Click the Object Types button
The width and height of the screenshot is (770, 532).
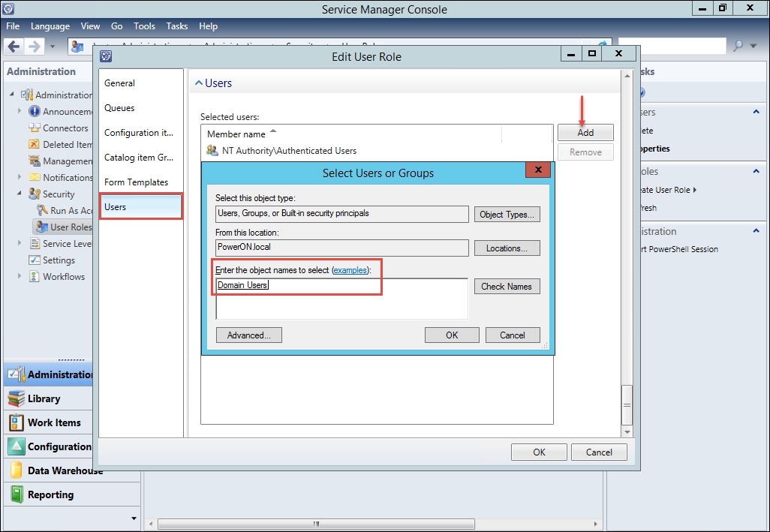[507, 215]
